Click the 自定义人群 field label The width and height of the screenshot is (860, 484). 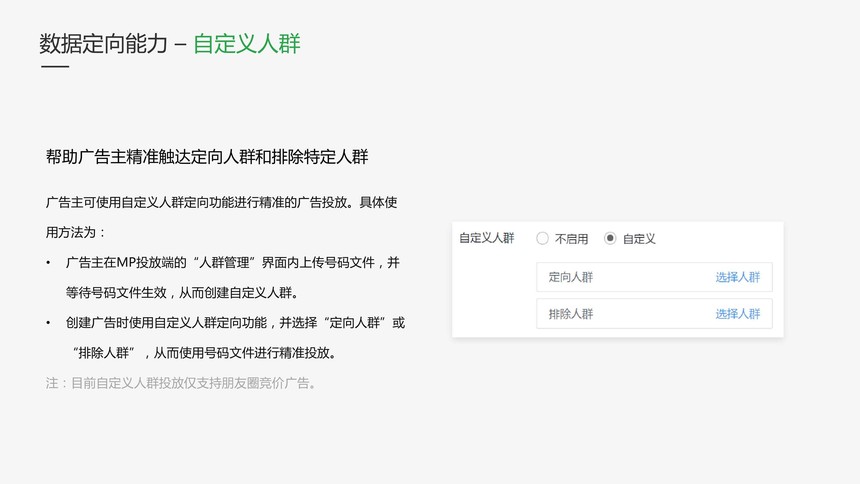[x=486, y=238]
